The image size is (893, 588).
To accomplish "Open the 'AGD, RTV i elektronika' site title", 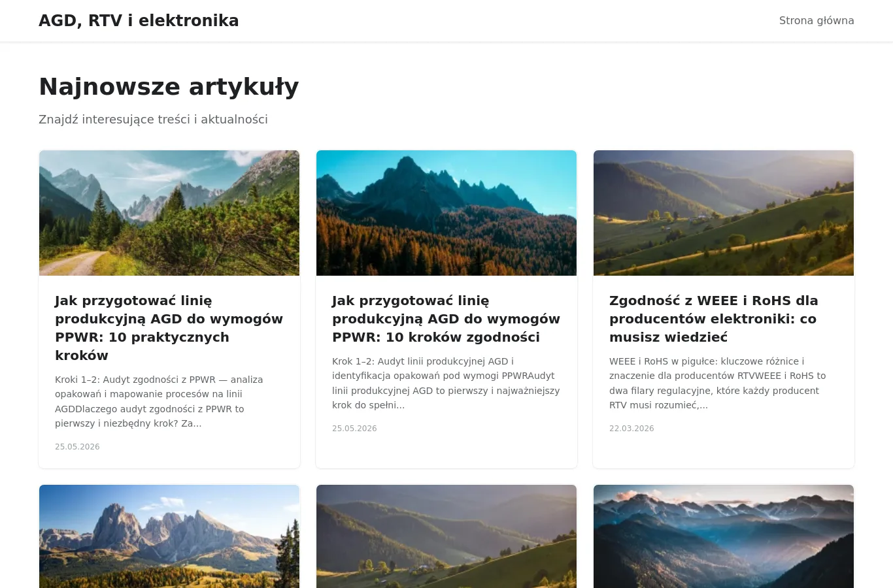I will [139, 21].
